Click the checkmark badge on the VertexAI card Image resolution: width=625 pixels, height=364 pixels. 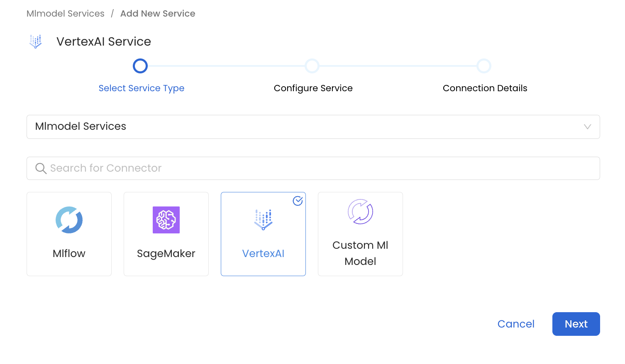(x=298, y=201)
